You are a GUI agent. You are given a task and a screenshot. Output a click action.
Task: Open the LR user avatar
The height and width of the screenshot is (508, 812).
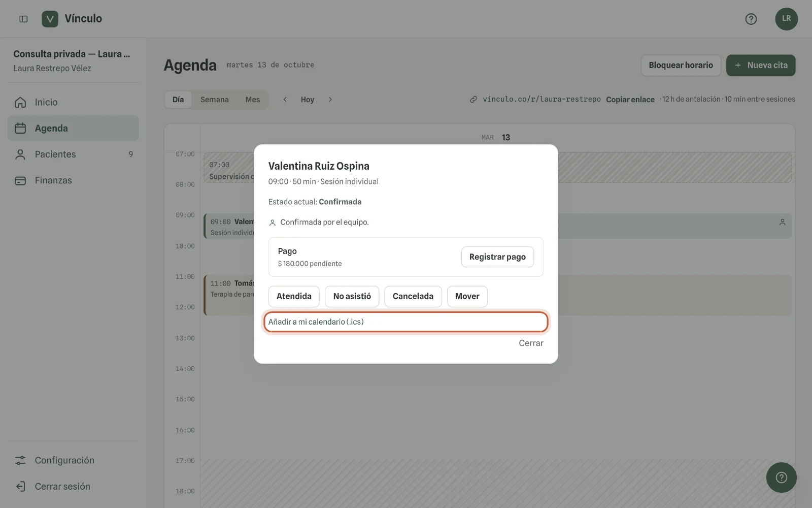point(786,19)
